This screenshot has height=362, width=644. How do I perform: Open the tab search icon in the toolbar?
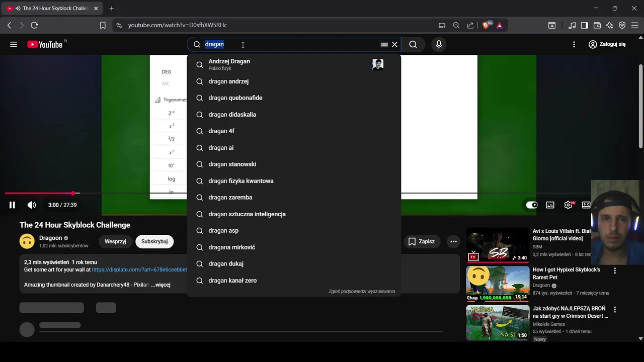[x=552, y=25]
